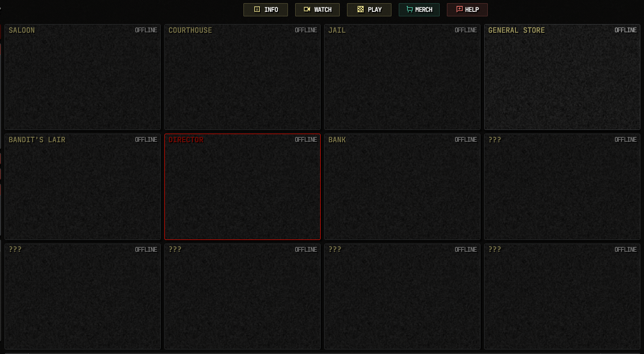Click OFFLINE status on the JAIL tile
The width and height of the screenshot is (644, 354).
point(466,30)
